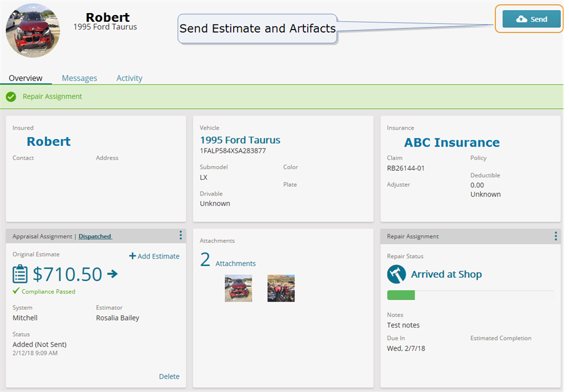Switch to the Messages tab
The height and width of the screenshot is (392, 569).
80,78
